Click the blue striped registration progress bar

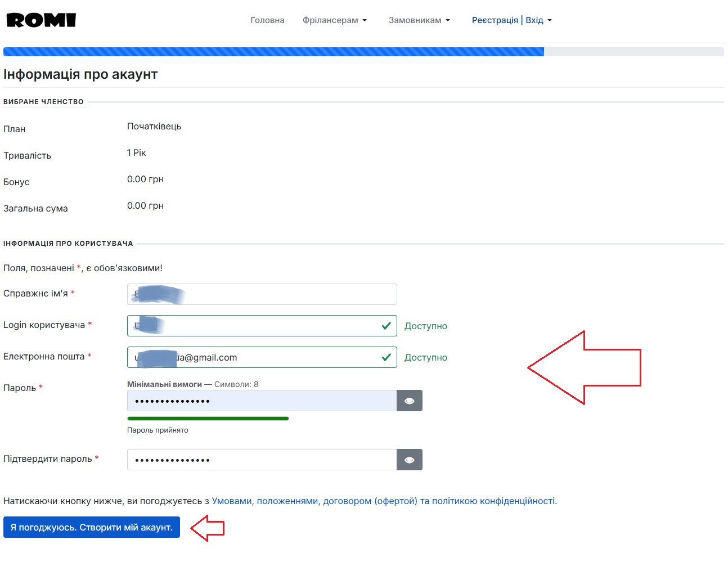click(273, 52)
